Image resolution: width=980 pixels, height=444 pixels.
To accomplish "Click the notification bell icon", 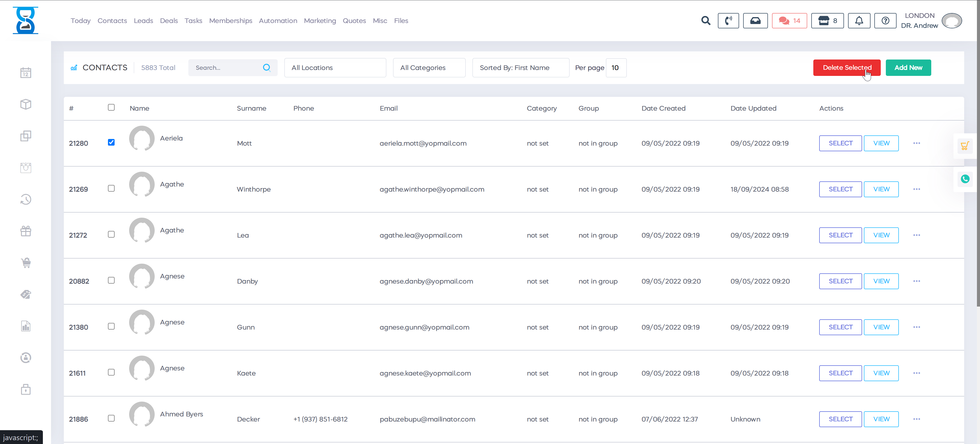I will (859, 20).
